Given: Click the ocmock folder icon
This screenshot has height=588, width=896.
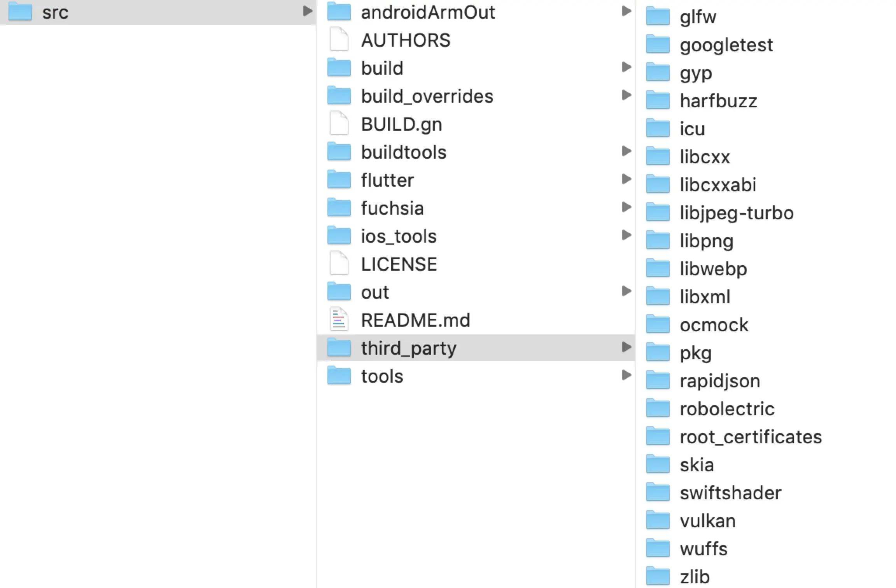Looking at the screenshot, I should [658, 324].
